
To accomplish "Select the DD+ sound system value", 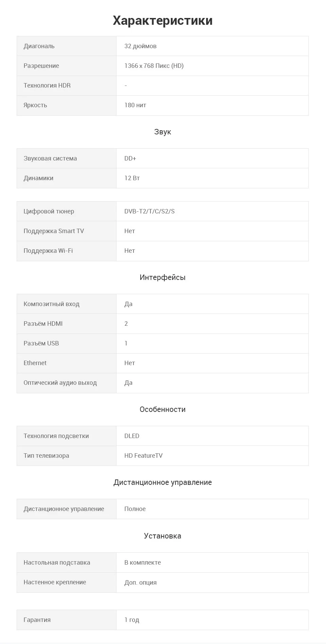I will coord(130,158).
